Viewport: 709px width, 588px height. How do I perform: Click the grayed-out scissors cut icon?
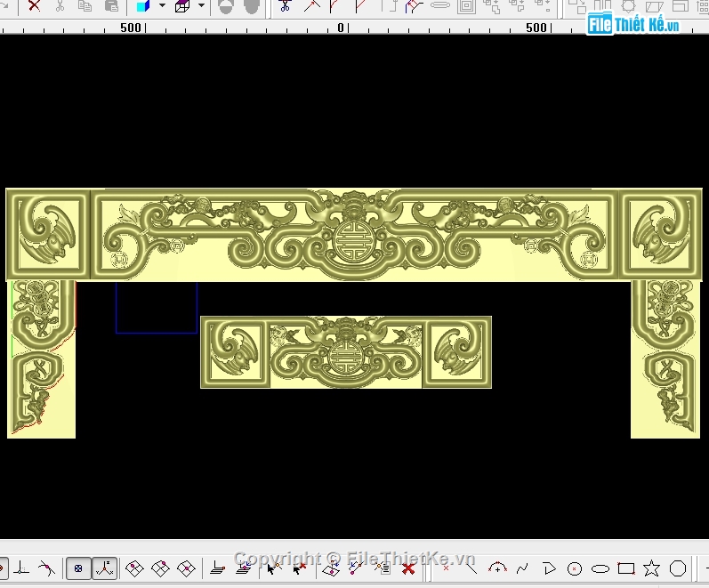[60, 5]
